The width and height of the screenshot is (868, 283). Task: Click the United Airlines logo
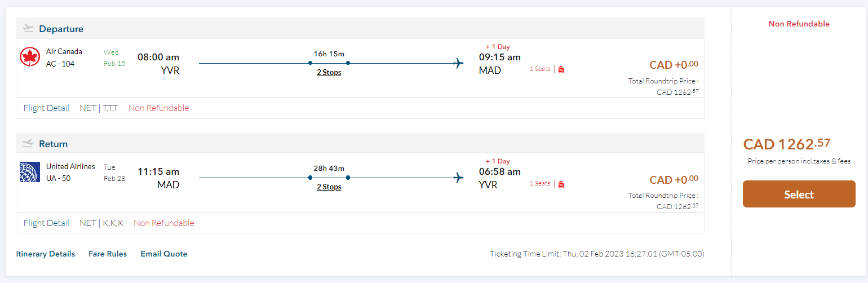pos(29,172)
